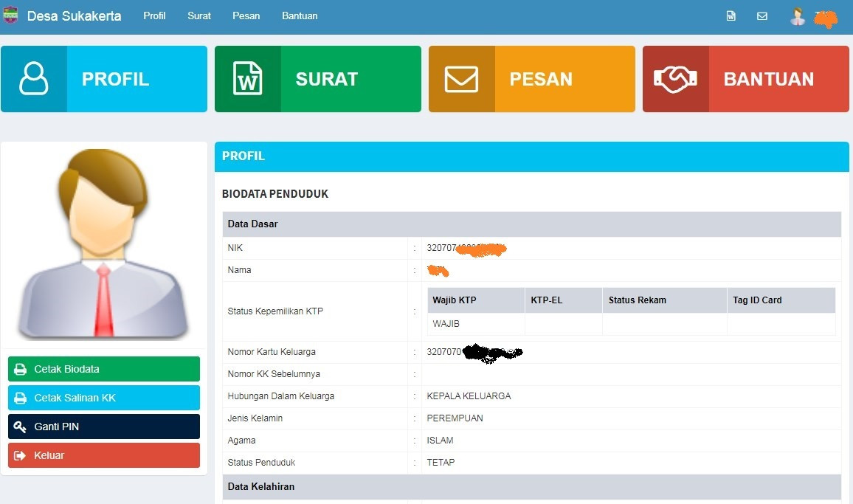Click the Jenis Kelamin label

[255, 418]
